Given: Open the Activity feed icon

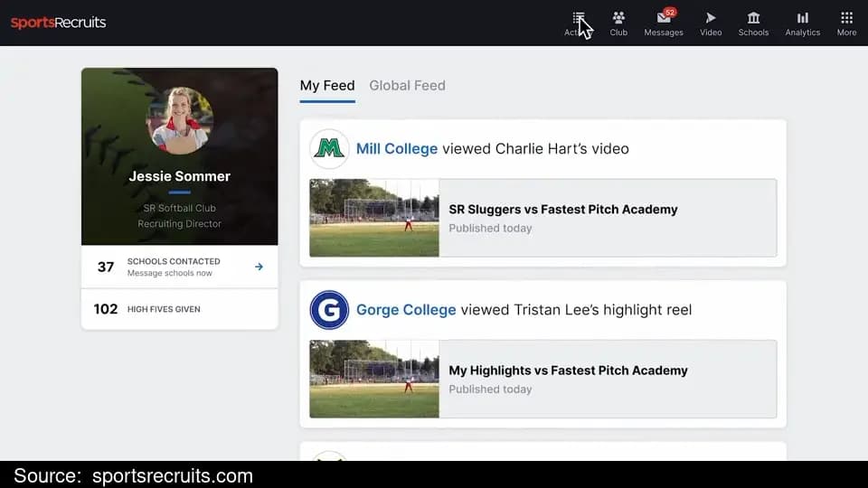Looking at the screenshot, I should pyautogui.click(x=578, y=23).
